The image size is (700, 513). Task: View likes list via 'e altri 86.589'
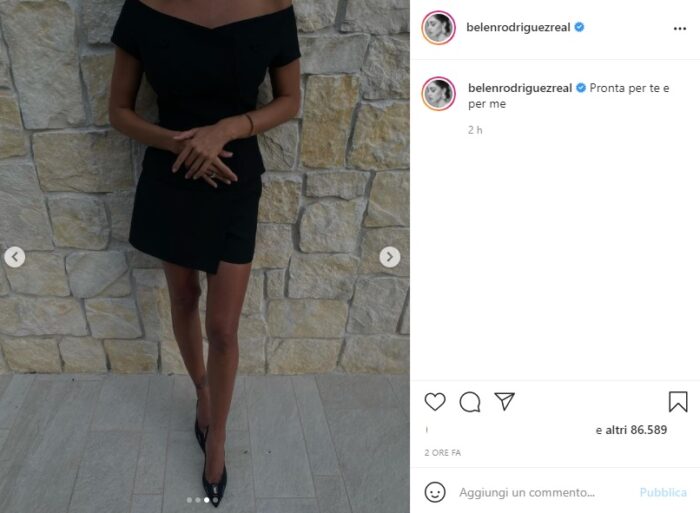pyautogui.click(x=631, y=430)
